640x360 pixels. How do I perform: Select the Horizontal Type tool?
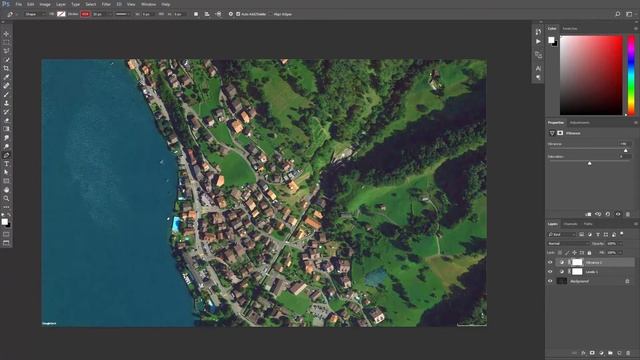pos(6,164)
